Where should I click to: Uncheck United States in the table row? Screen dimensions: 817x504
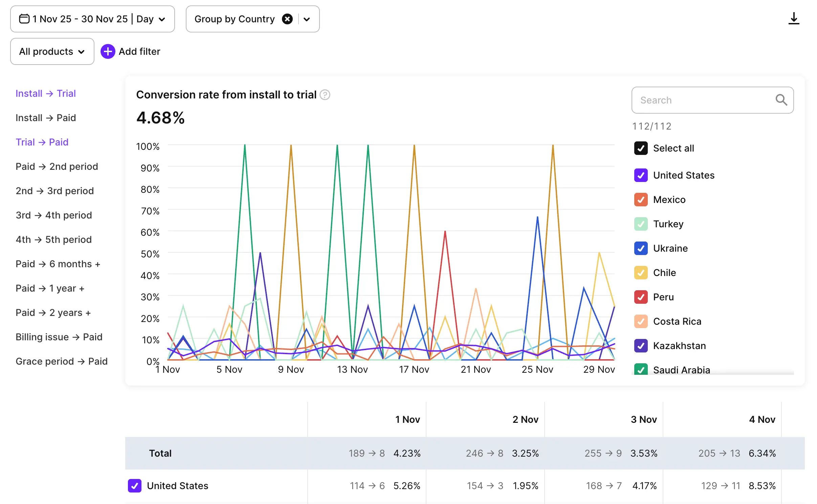[x=135, y=486]
